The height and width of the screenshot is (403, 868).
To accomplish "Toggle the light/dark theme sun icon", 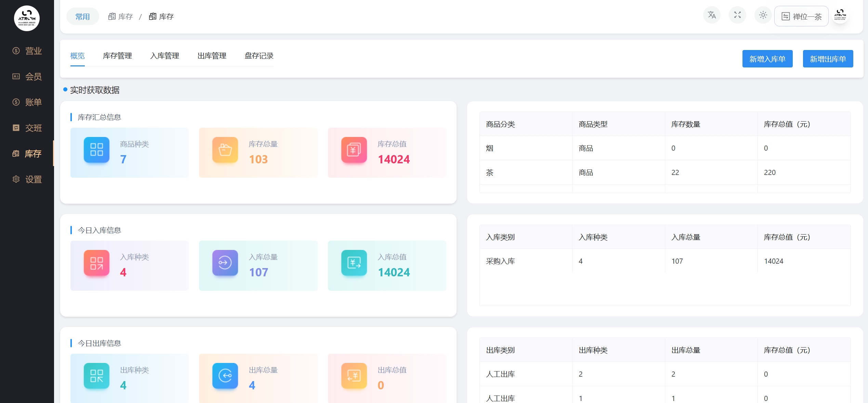I will pyautogui.click(x=763, y=15).
